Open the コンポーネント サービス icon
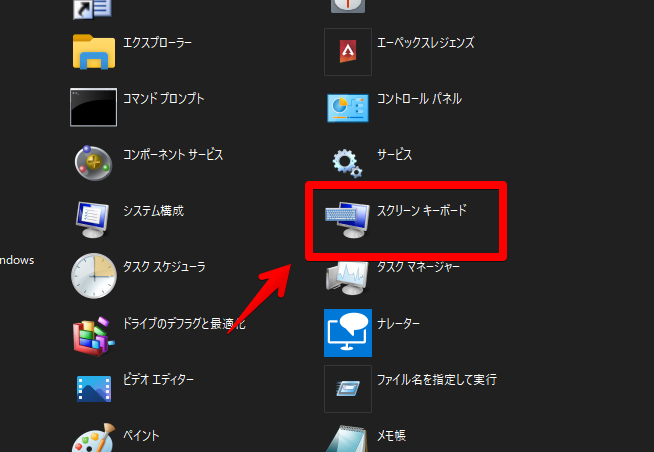654x452 pixels. (93, 163)
